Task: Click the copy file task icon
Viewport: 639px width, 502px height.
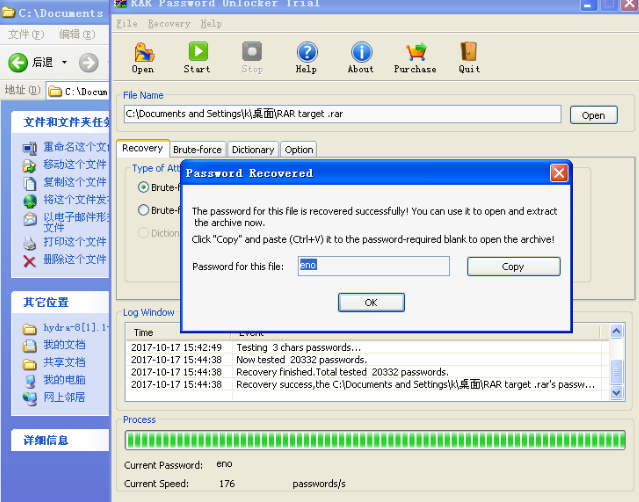Action: (x=30, y=183)
